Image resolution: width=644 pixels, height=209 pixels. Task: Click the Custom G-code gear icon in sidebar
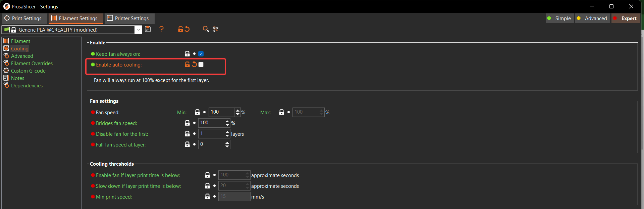pos(6,71)
